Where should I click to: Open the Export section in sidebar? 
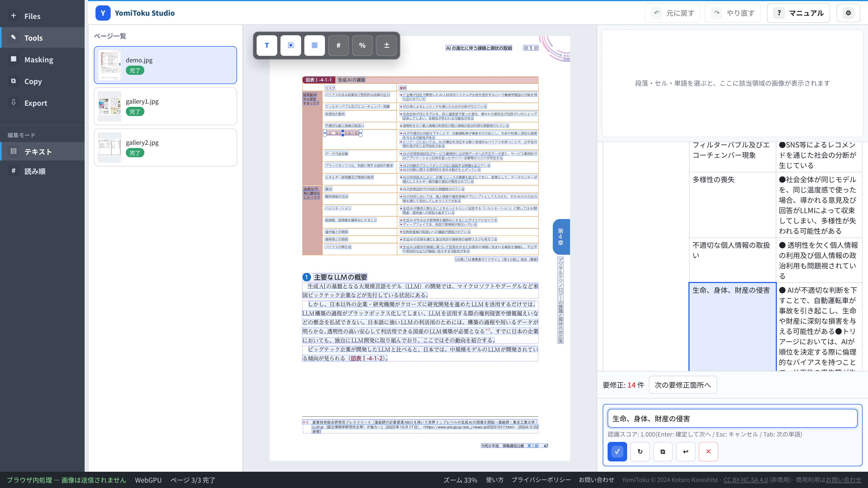[x=42, y=103]
